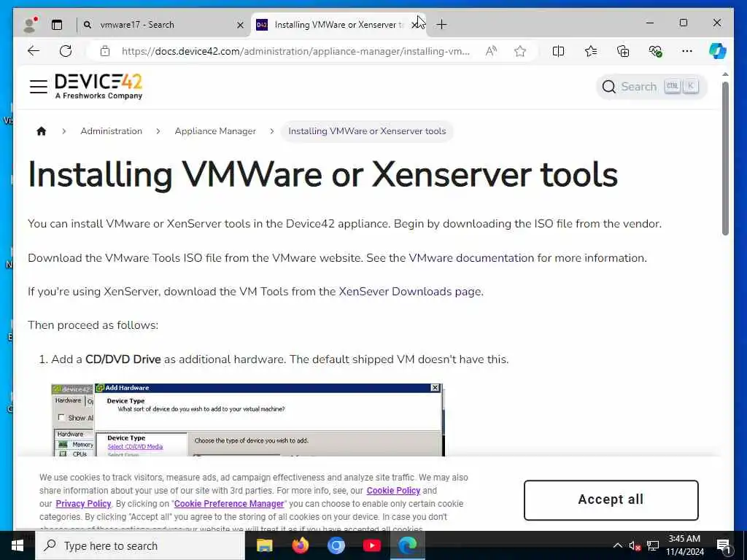Open the Windows Start menu
The height and width of the screenshot is (560, 747).
click(18, 545)
